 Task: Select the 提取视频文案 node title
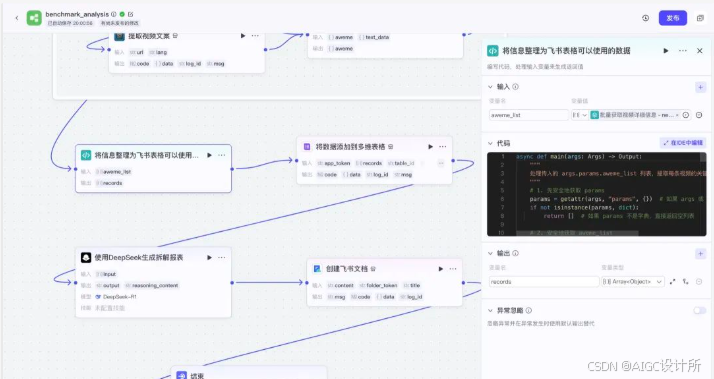coord(149,36)
